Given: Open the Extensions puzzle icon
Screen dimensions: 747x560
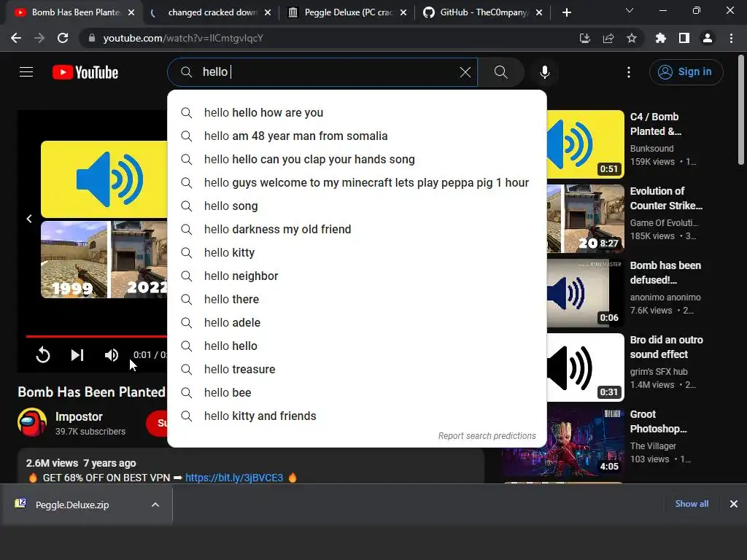Looking at the screenshot, I should click(x=661, y=38).
